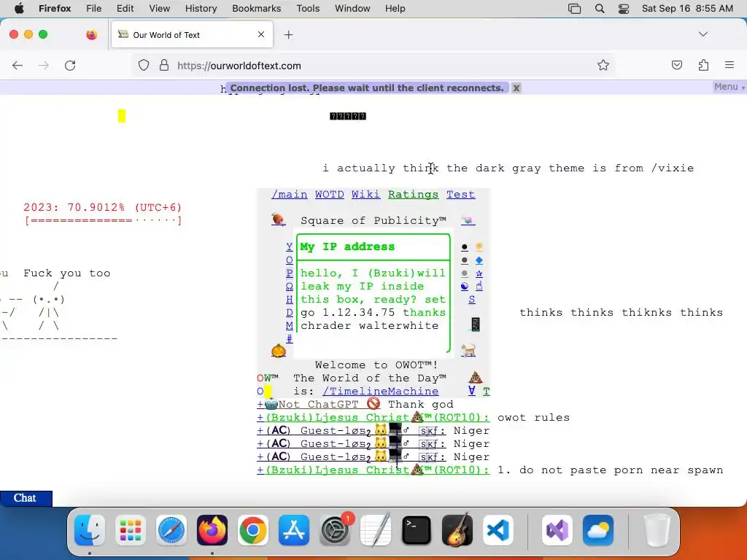Image resolution: width=747 pixels, height=560 pixels.
Task: Open the Firefox shield tracking protection panel
Action: tap(144, 65)
